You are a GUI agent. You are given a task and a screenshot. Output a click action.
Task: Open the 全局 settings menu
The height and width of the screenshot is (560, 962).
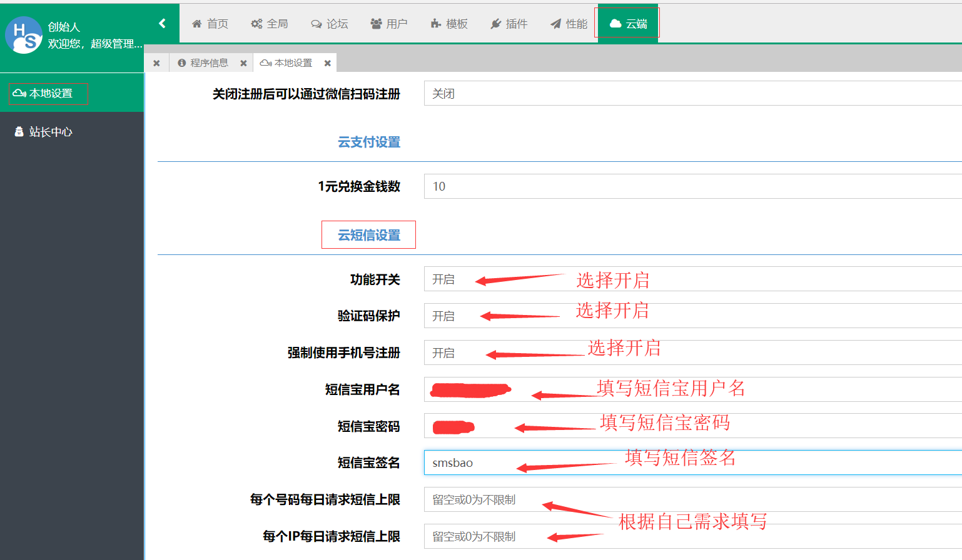pyautogui.click(x=270, y=24)
